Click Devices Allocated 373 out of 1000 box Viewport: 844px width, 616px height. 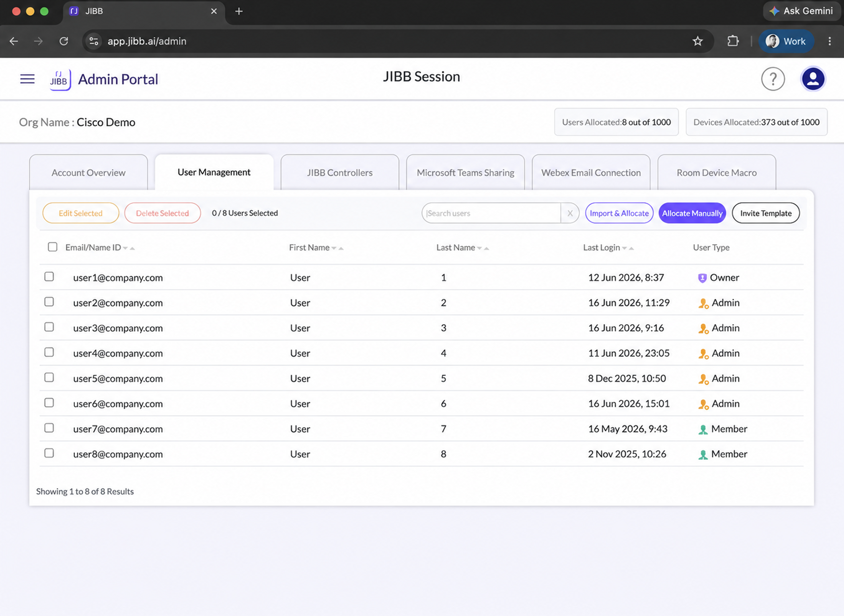[756, 122]
